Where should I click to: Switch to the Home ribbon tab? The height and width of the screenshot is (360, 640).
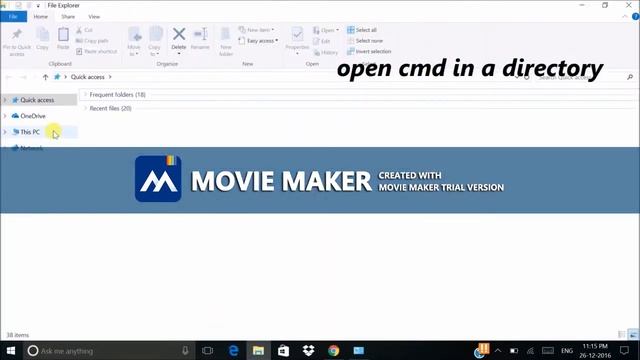pos(40,17)
